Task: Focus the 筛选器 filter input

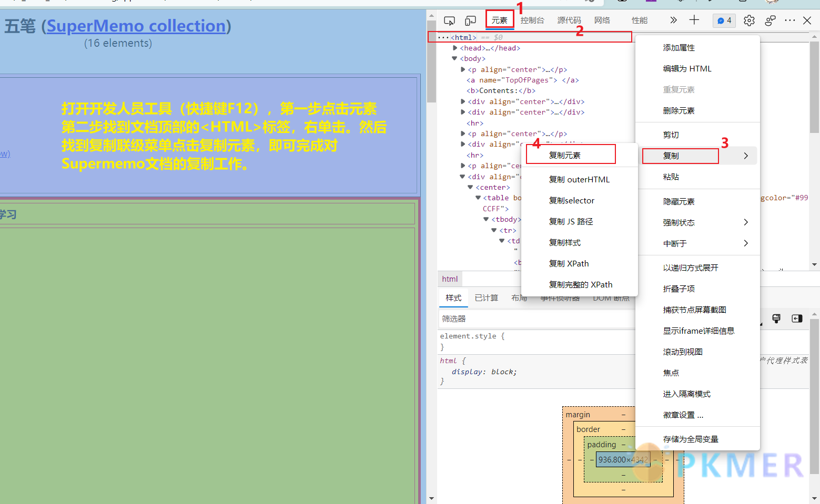Action: pos(536,318)
